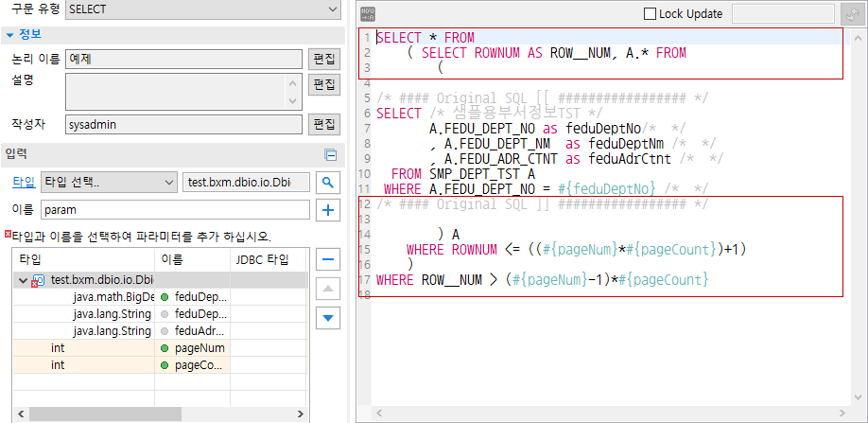Image resolution: width=868 pixels, height=423 pixels.
Task: Click SQL line 1 SELECT * FROM
Action: 425,38
